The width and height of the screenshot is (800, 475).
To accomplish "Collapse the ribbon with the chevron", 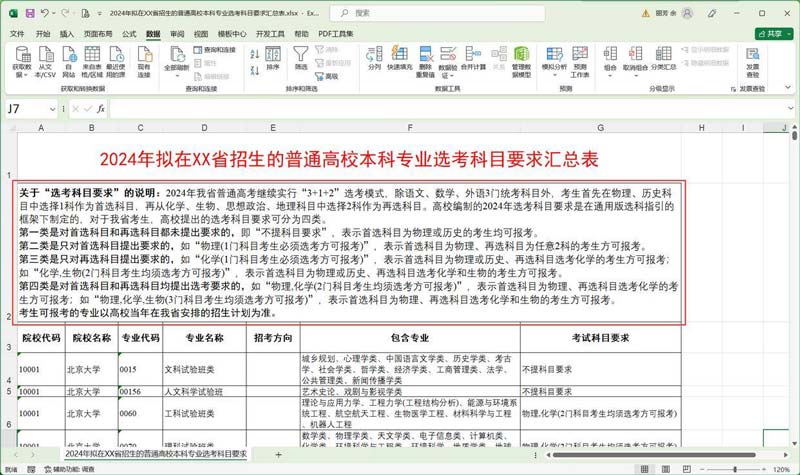I will (788, 88).
